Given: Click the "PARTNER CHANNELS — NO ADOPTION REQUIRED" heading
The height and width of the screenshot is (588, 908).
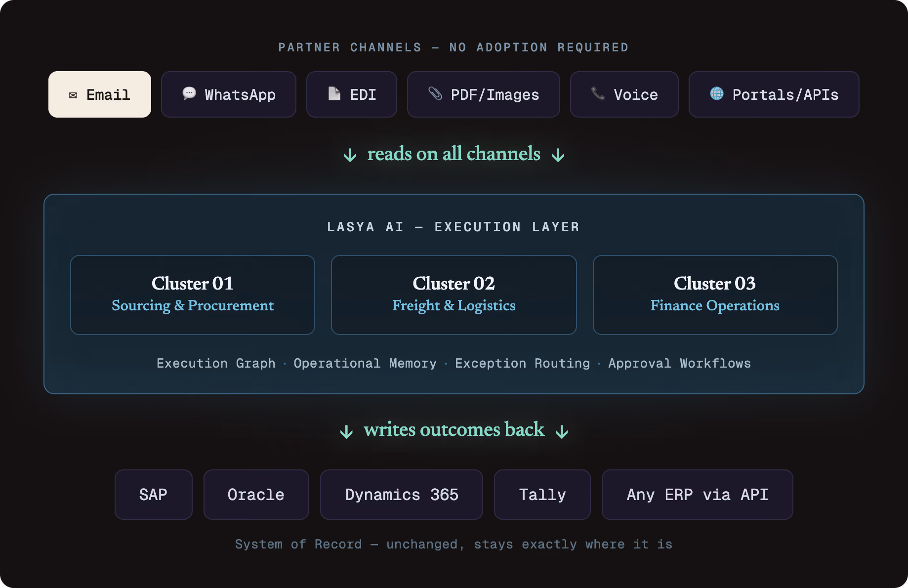Looking at the screenshot, I should (454, 47).
